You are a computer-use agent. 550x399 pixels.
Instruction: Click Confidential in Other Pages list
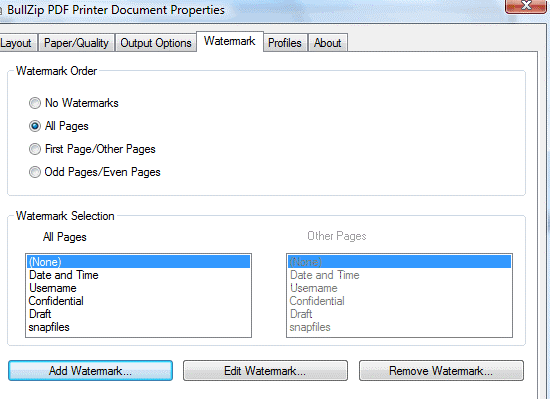click(x=400, y=301)
